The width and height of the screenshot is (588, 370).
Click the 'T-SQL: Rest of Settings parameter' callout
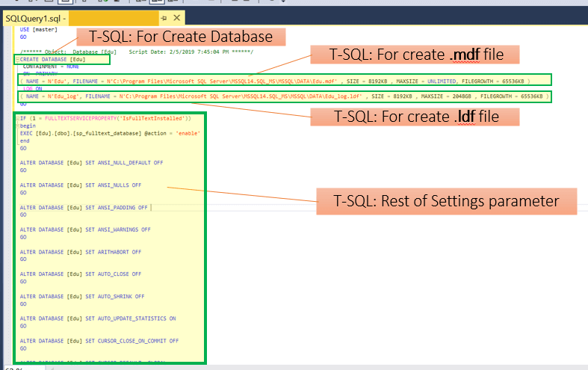click(x=446, y=200)
